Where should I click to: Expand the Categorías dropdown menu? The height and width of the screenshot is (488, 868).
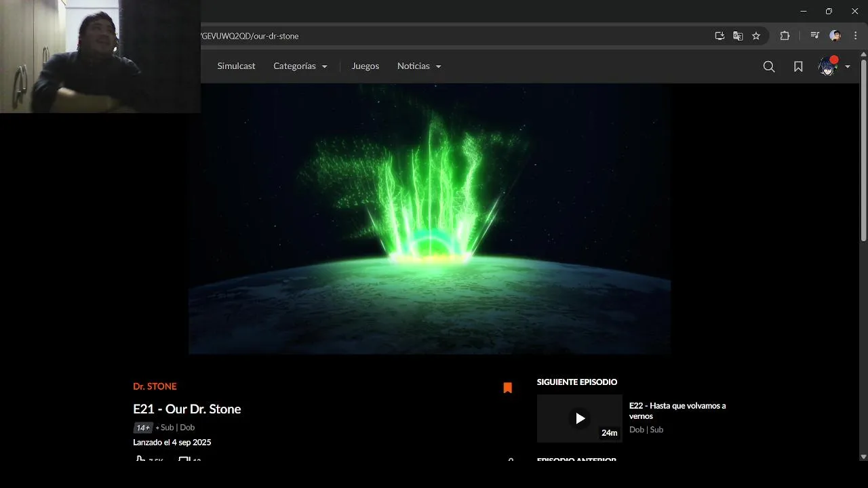[300, 66]
